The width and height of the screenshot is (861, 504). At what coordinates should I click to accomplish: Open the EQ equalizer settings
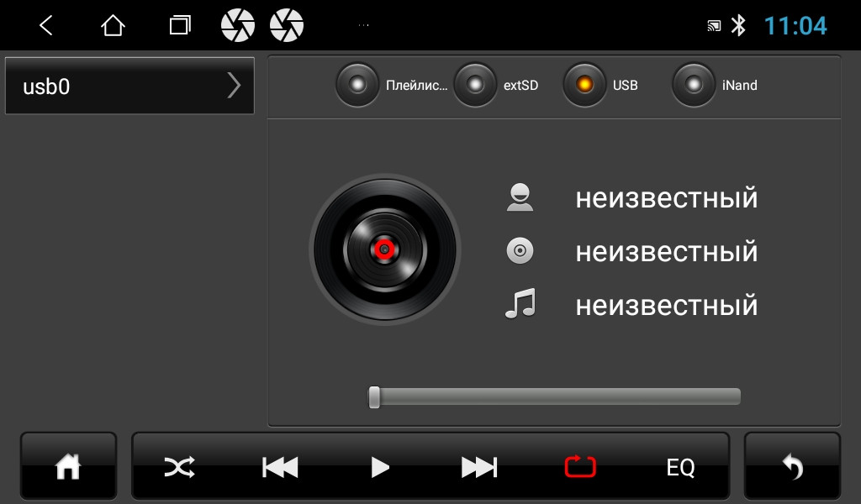[680, 468]
